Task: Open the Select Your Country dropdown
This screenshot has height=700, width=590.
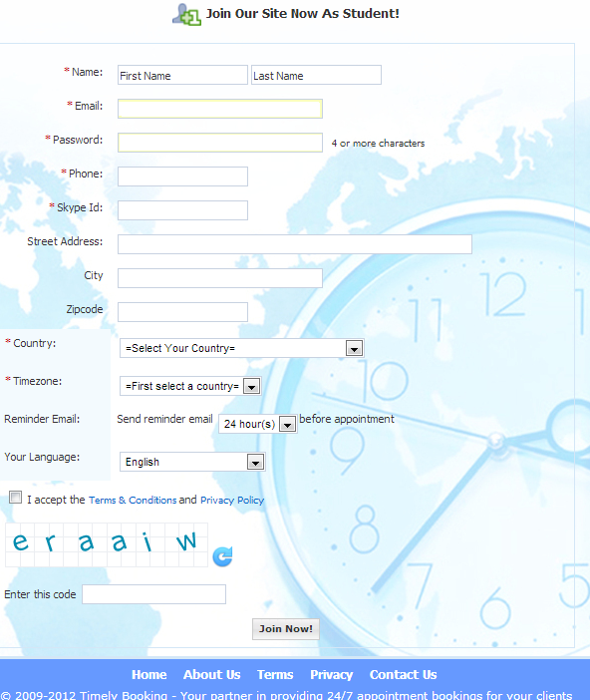Action: (241, 348)
